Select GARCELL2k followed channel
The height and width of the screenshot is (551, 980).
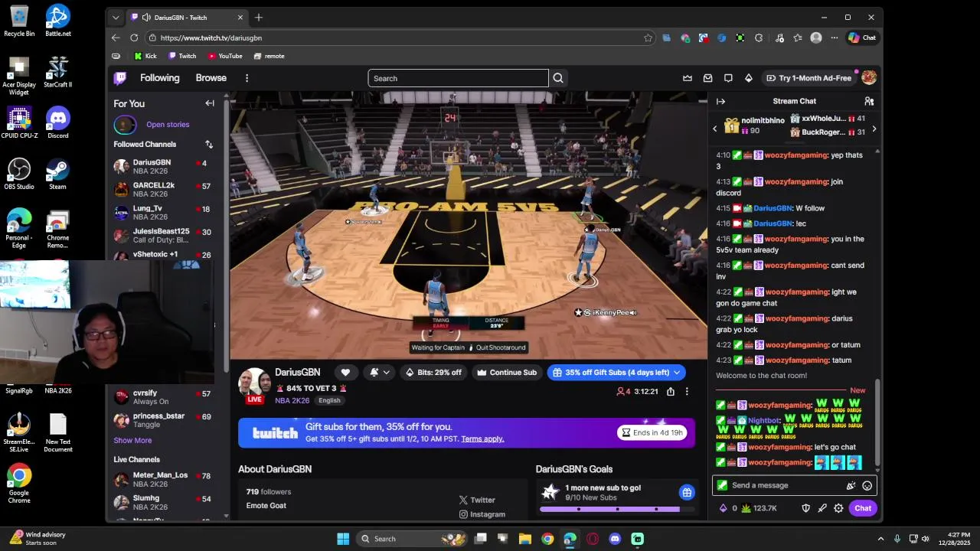[163, 190]
